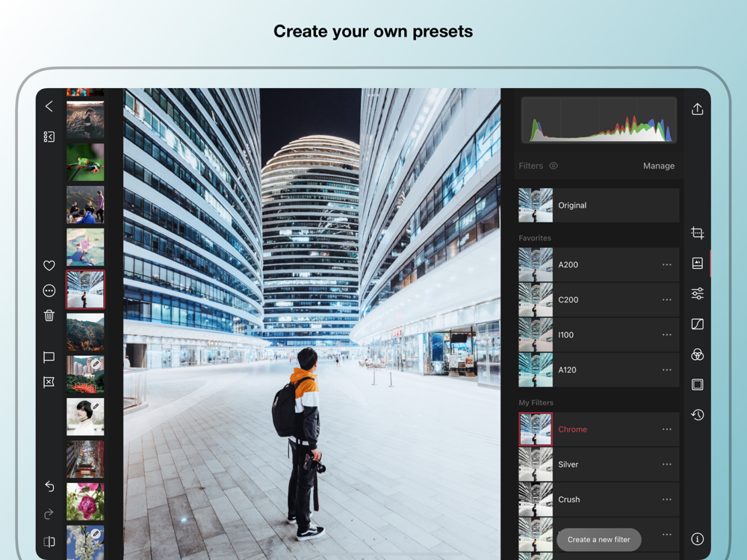747x560 pixels.
Task: Open the tone curve tool
Action: pyautogui.click(x=698, y=324)
